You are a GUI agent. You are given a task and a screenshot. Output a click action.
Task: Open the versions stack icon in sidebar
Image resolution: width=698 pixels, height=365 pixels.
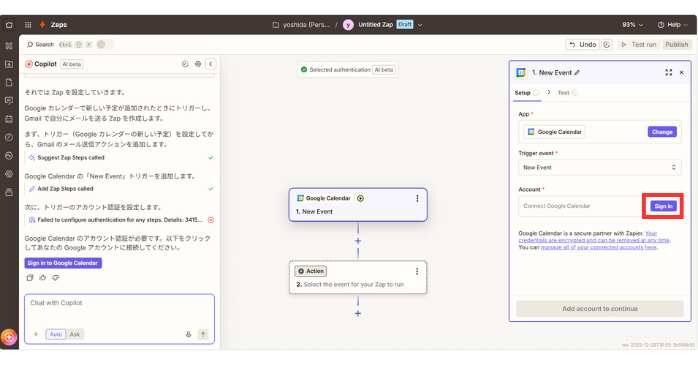coord(9,192)
